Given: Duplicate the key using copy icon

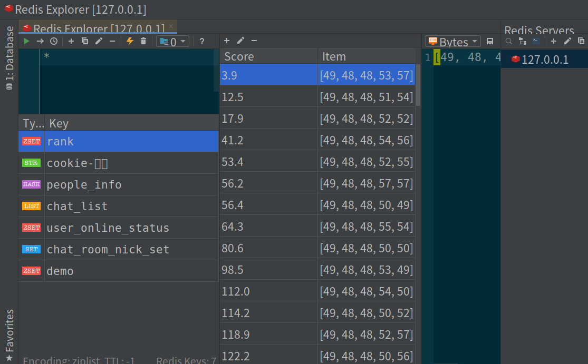Looking at the screenshot, I should [x=85, y=41].
